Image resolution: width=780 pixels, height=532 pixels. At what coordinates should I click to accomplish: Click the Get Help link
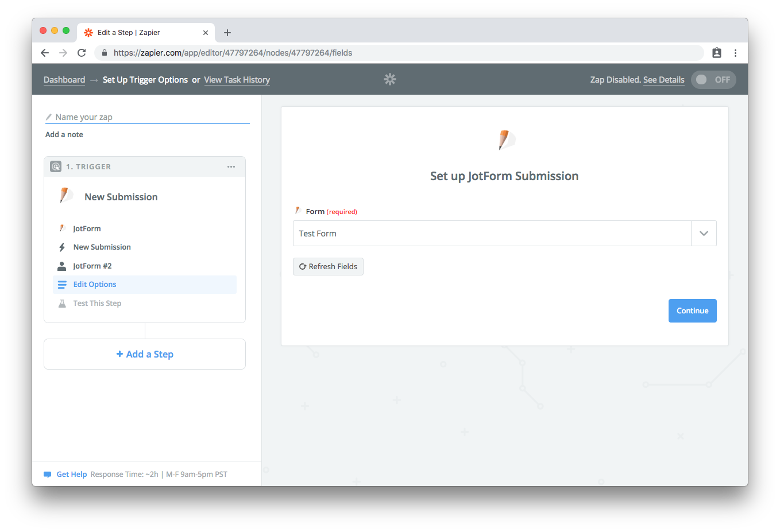(x=72, y=475)
